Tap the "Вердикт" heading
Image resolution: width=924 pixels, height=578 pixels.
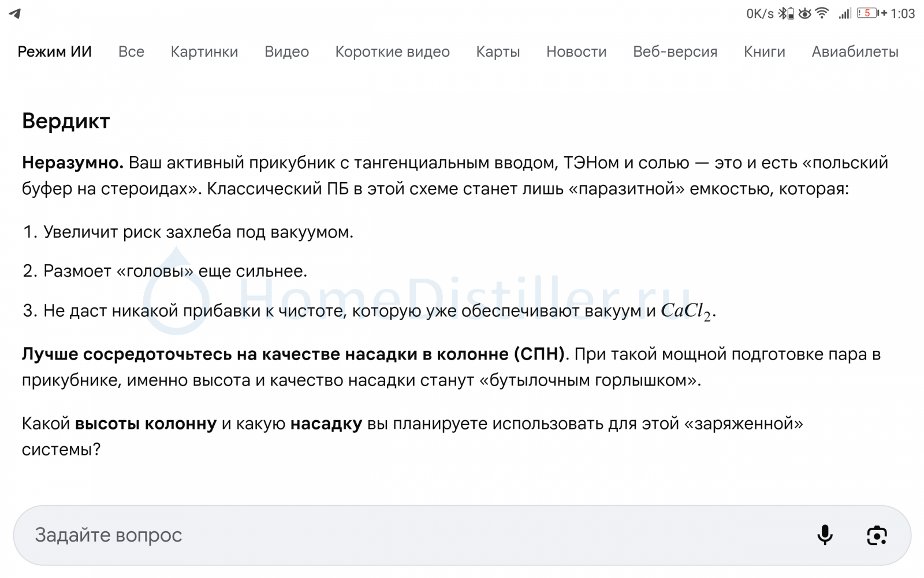pyautogui.click(x=66, y=121)
